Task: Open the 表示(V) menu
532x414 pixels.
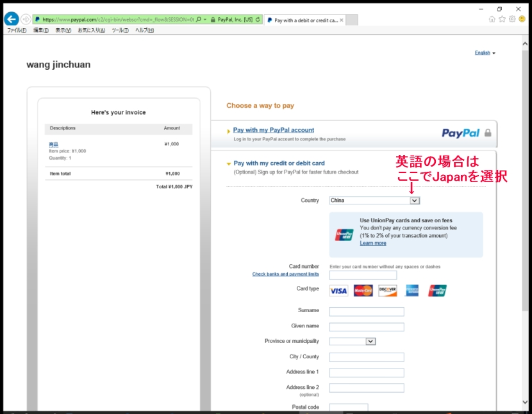Action: (63, 30)
